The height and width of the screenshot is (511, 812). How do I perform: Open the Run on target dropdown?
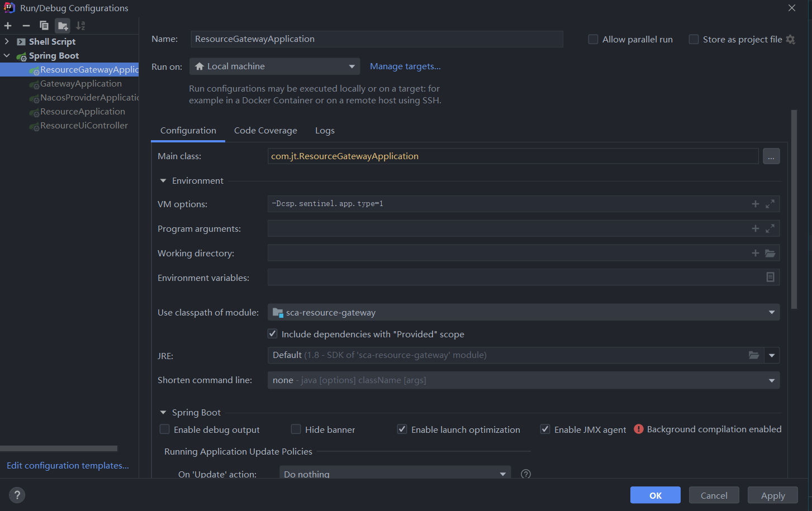(274, 66)
